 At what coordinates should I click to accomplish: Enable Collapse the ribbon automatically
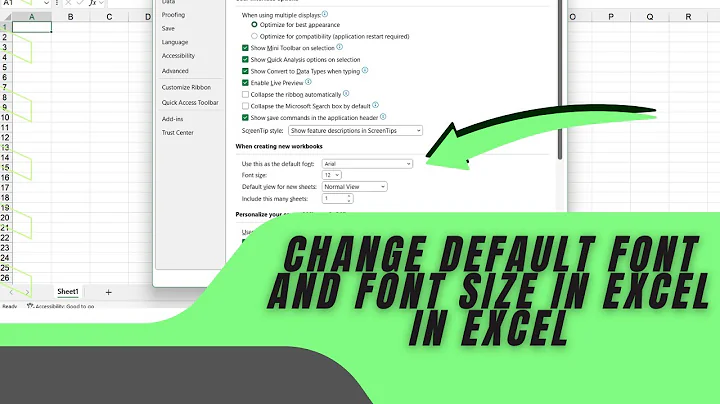click(x=245, y=95)
